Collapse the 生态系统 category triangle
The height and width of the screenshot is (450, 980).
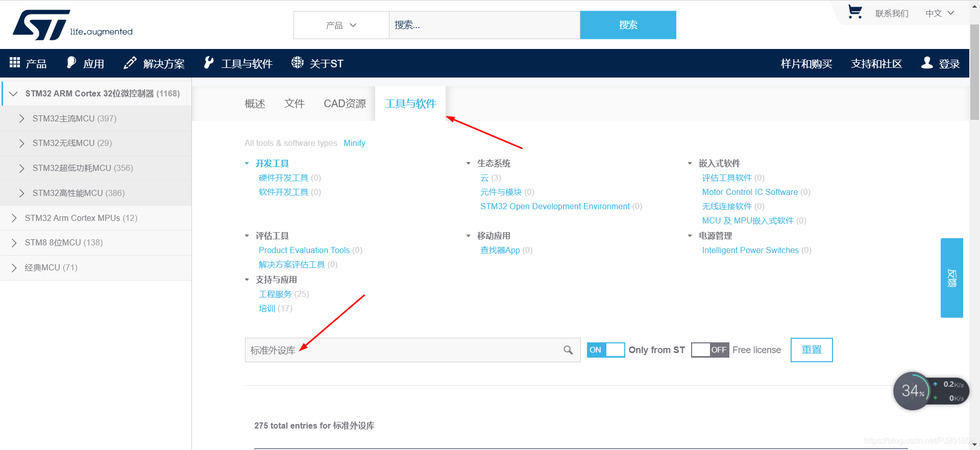[469, 163]
